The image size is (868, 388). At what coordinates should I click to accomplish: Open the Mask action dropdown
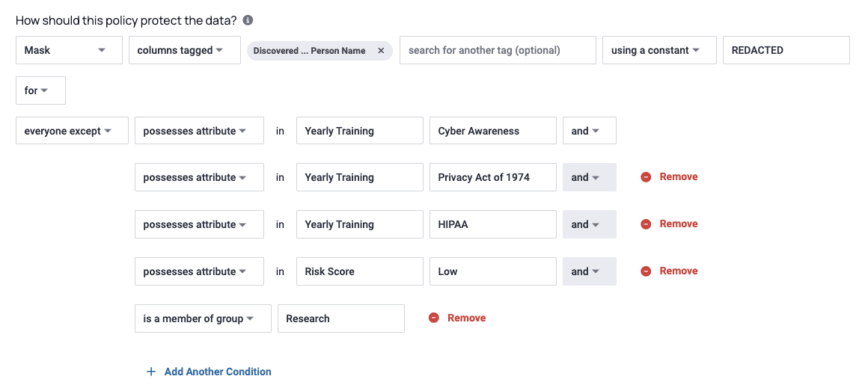coord(69,50)
